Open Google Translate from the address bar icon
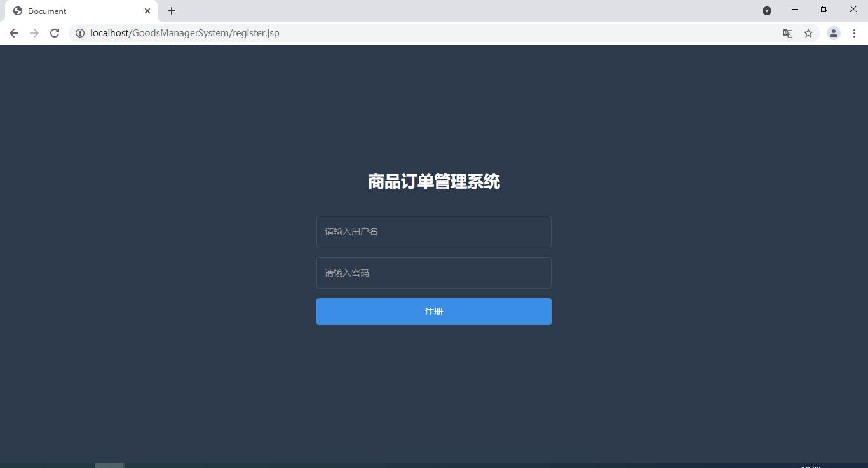The height and width of the screenshot is (468, 868). [x=788, y=33]
